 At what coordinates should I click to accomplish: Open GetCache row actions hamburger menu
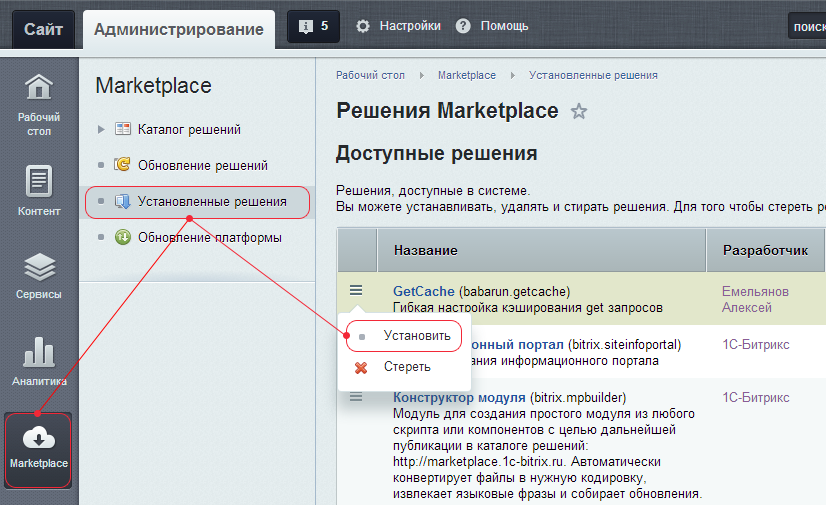coord(356,290)
